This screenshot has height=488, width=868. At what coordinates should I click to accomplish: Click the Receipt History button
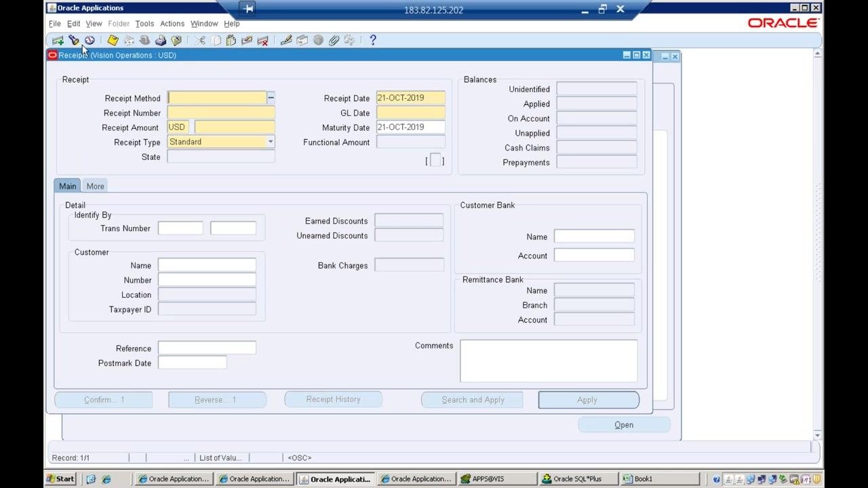pos(333,399)
